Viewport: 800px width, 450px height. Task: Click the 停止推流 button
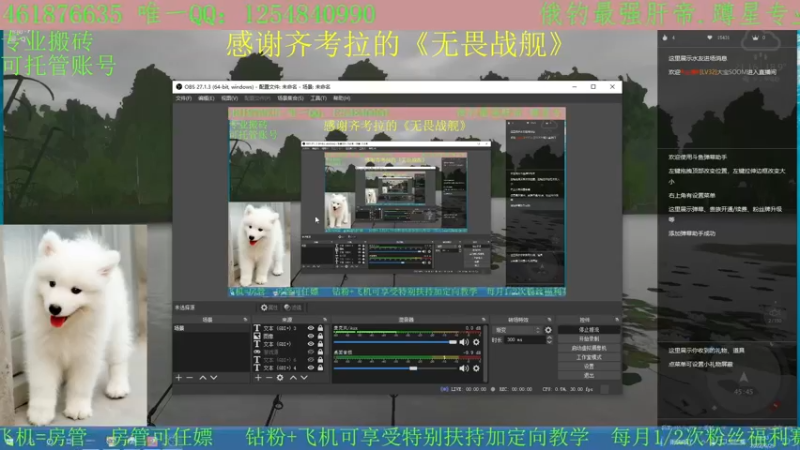[589, 330]
